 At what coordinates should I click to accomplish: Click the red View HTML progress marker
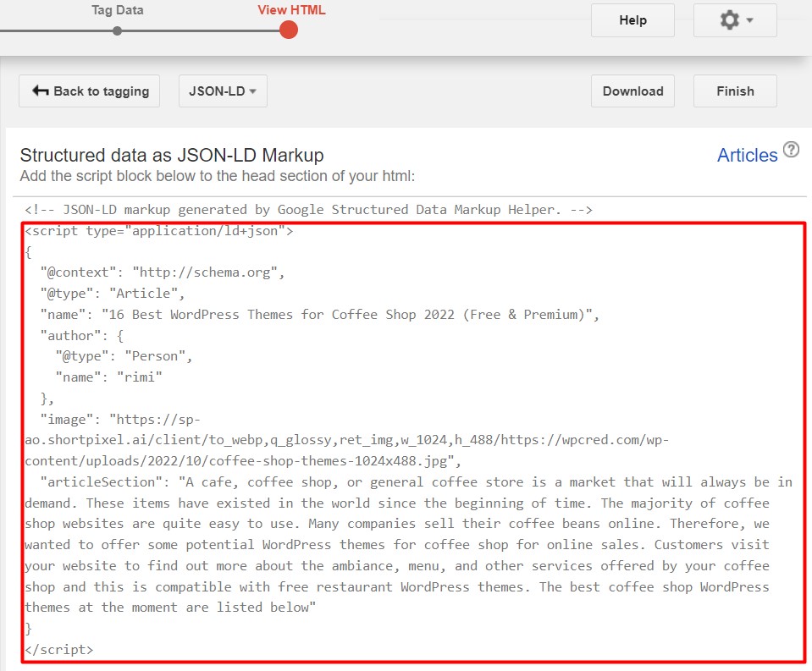click(x=289, y=30)
